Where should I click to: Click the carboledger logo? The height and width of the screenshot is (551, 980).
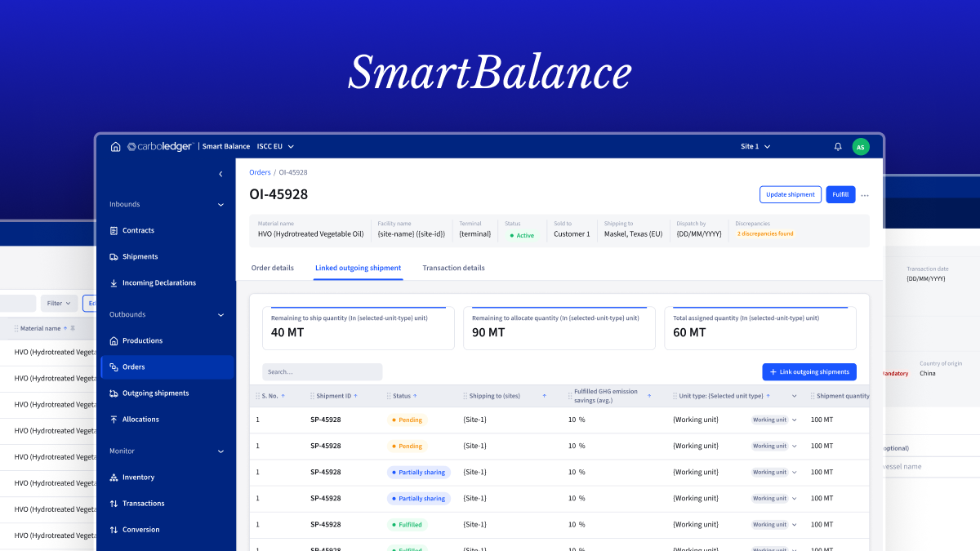tap(159, 147)
